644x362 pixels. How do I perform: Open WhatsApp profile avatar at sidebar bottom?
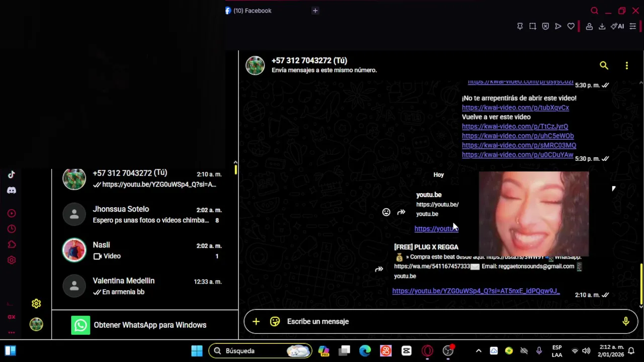36,324
